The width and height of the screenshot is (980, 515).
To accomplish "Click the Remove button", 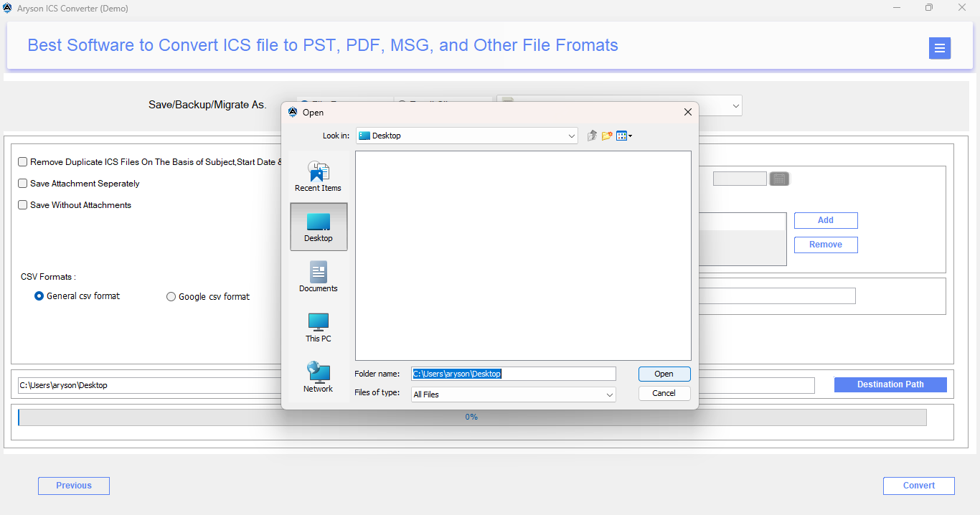I will 826,245.
